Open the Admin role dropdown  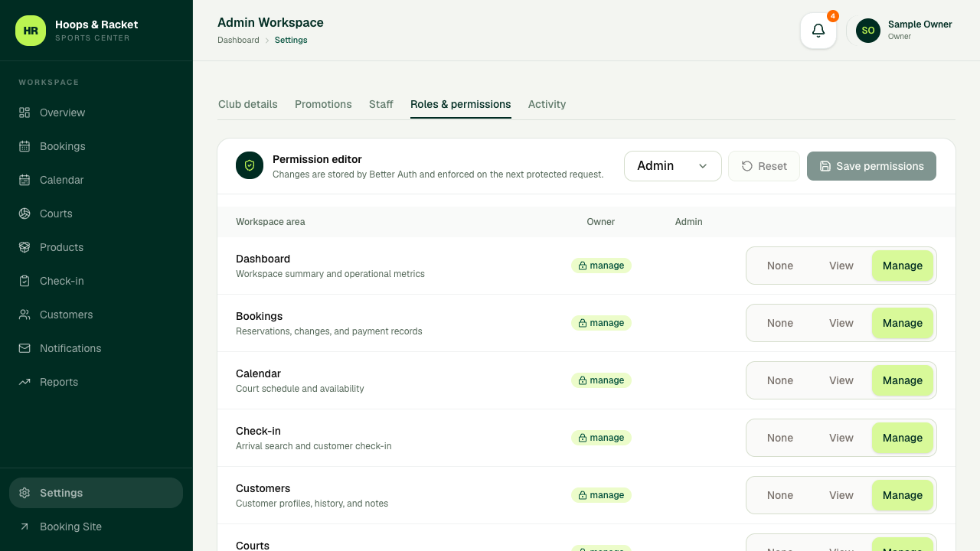coord(673,166)
